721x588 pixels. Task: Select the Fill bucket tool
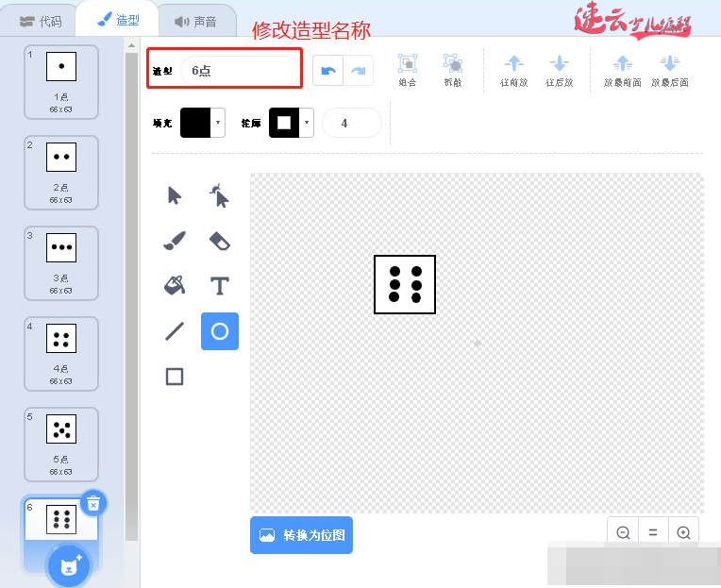pyautogui.click(x=175, y=285)
